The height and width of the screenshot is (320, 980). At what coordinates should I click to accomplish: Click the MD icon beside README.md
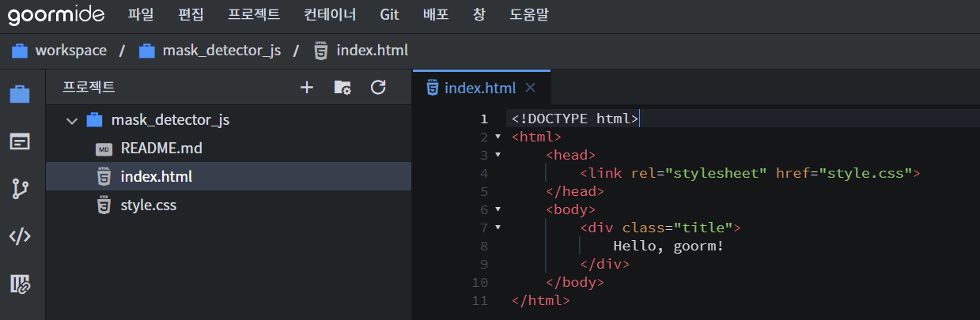[x=104, y=149]
